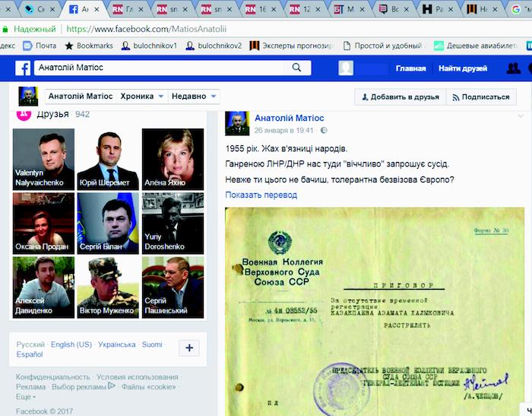Click the search magnifier icon
The width and height of the screenshot is (532, 416).
(296, 68)
